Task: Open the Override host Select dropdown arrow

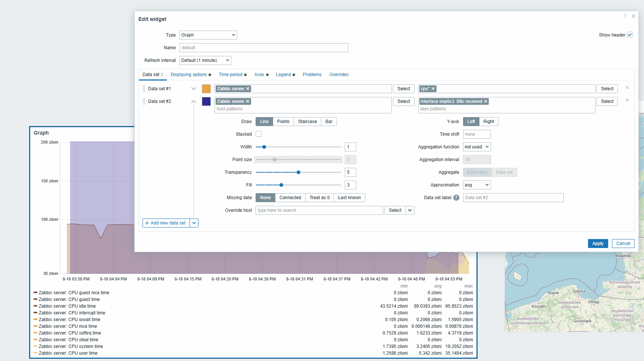Action: pyautogui.click(x=410, y=210)
